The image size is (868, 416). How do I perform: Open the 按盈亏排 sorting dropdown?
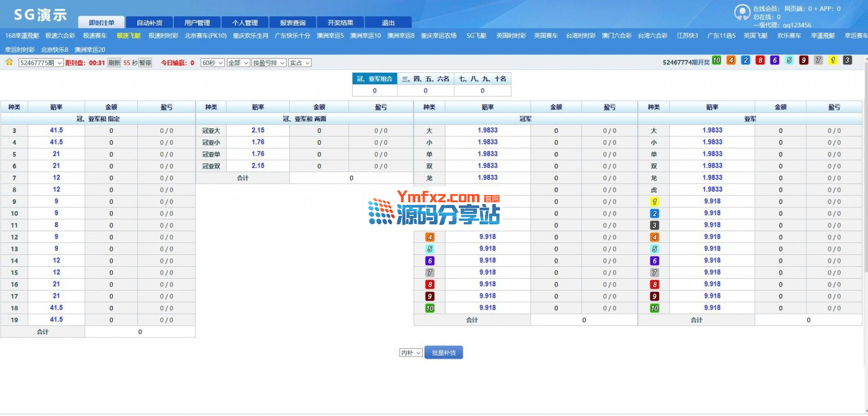pyautogui.click(x=268, y=63)
